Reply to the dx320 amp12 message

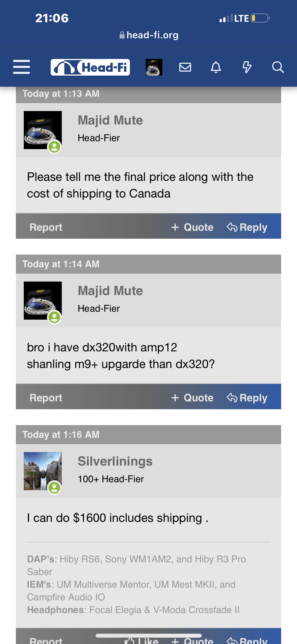247,398
